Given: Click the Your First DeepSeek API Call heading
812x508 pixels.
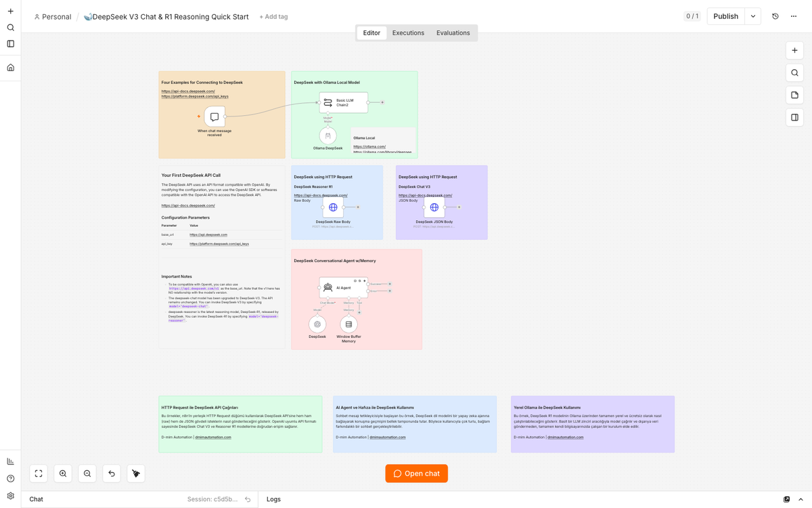Looking at the screenshot, I should (191, 175).
